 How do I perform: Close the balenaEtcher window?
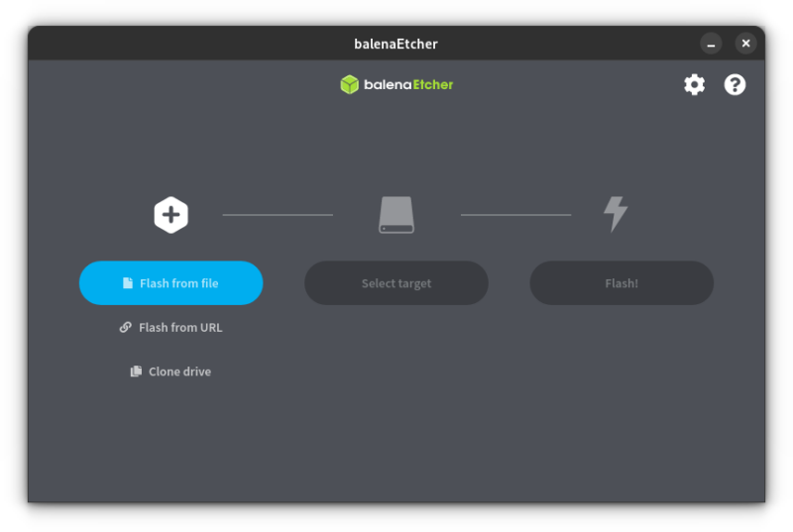745,44
